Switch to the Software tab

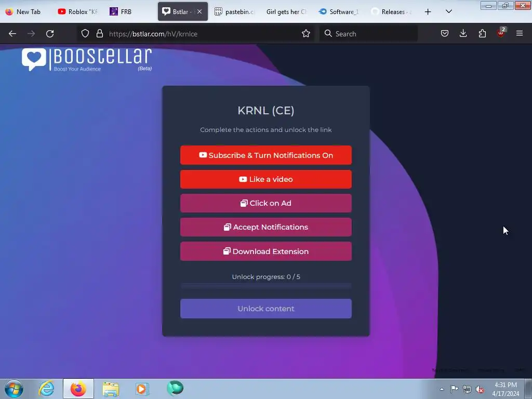point(339,11)
